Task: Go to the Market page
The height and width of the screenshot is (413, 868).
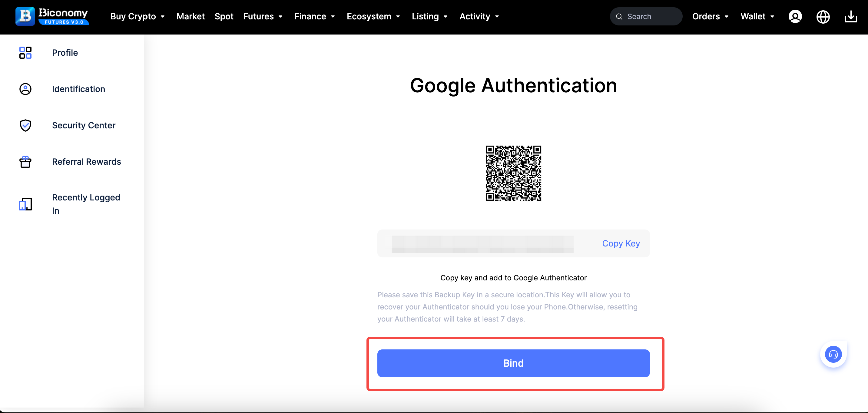Action: [x=190, y=17]
